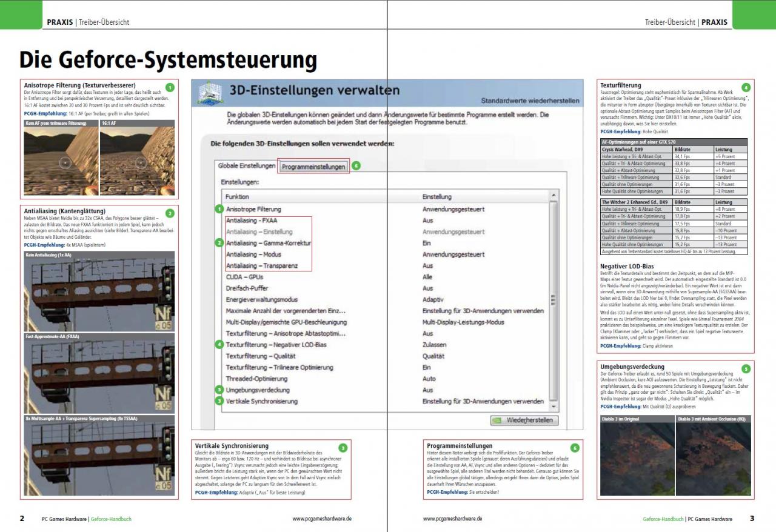Open the Ein value for Gamma-Korrektur
The width and height of the screenshot is (776, 532).
click(427, 243)
